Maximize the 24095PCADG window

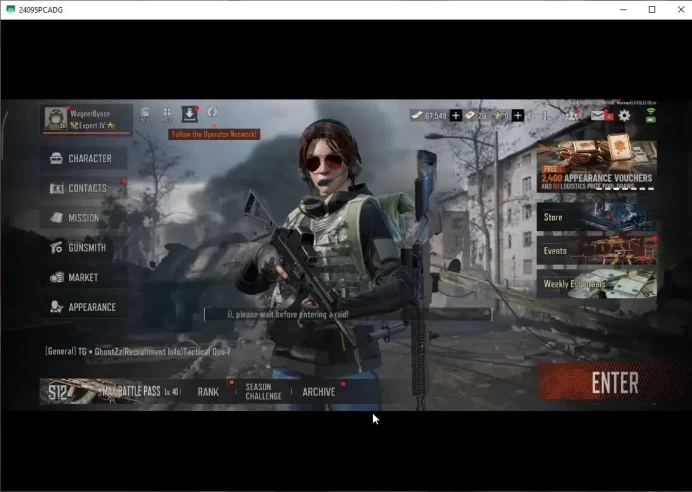652,9
